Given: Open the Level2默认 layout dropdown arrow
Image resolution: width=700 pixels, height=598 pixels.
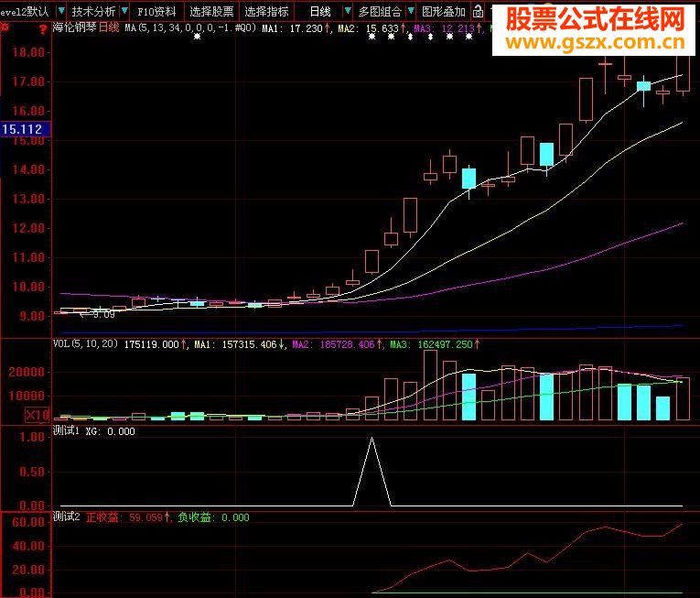Looking at the screenshot, I should (61, 11).
